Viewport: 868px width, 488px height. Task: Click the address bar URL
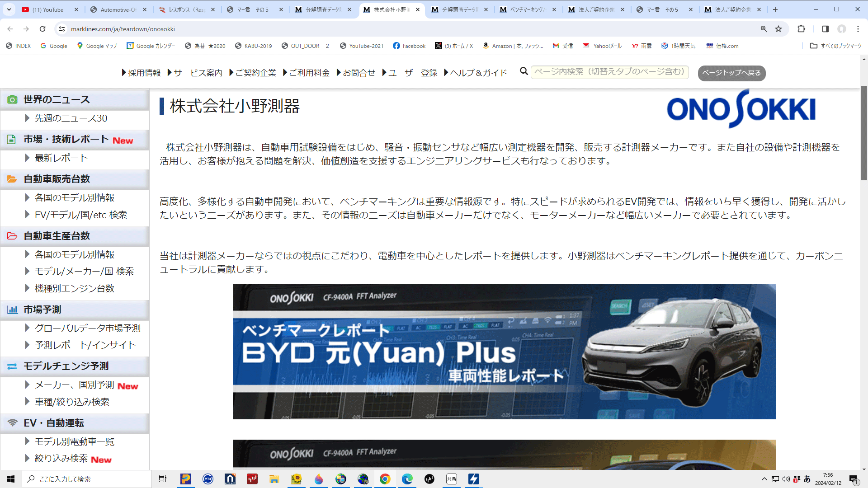point(123,29)
